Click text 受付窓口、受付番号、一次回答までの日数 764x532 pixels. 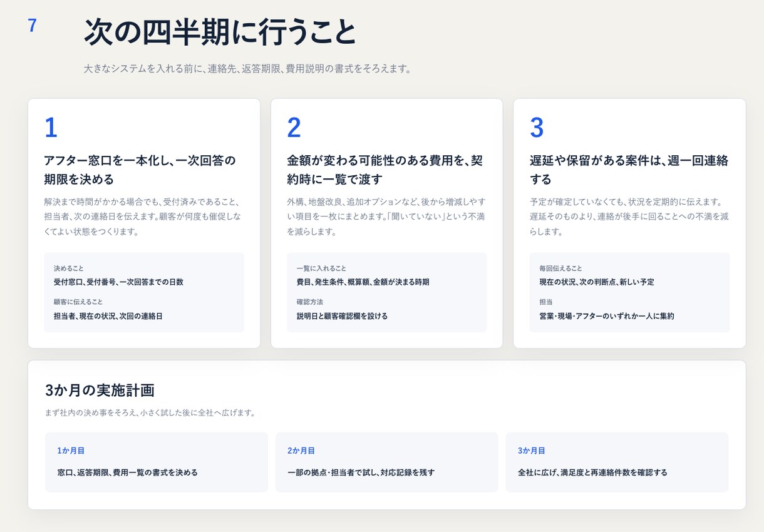(x=118, y=282)
